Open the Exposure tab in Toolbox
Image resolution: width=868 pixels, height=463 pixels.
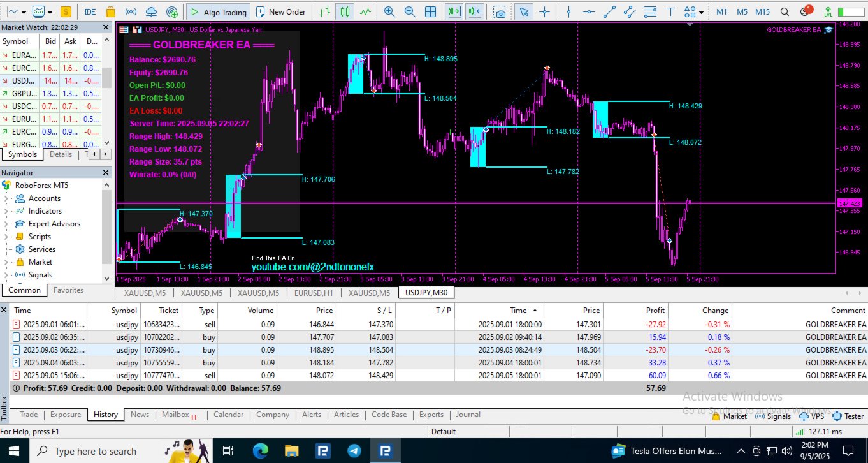(66, 415)
